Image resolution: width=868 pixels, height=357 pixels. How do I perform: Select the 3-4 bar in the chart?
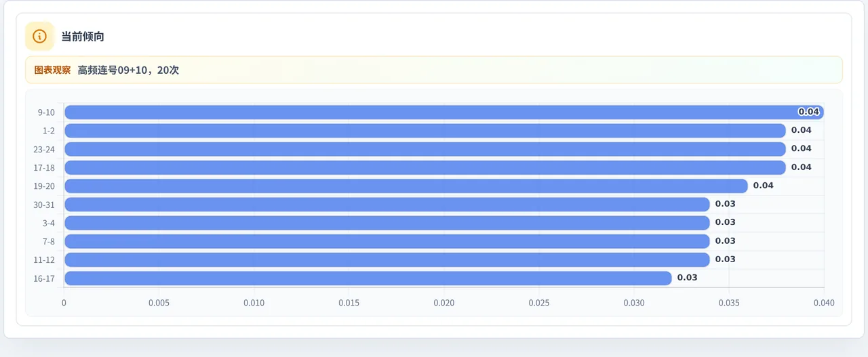[x=387, y=223]
